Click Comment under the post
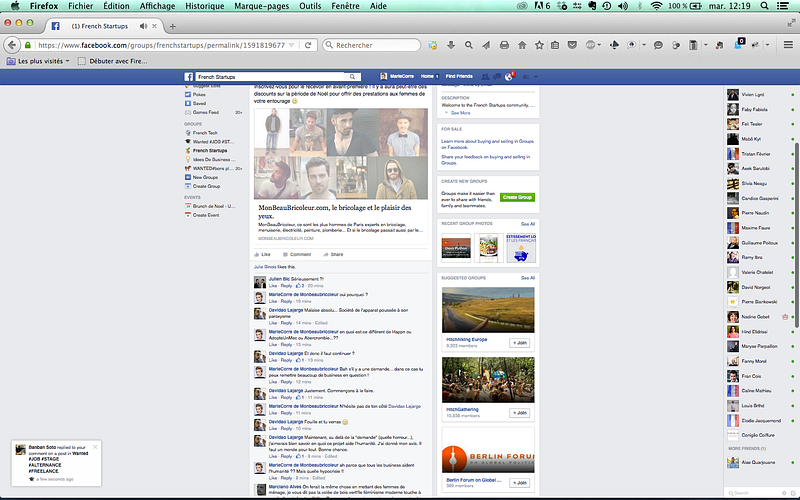 point(297,254)
